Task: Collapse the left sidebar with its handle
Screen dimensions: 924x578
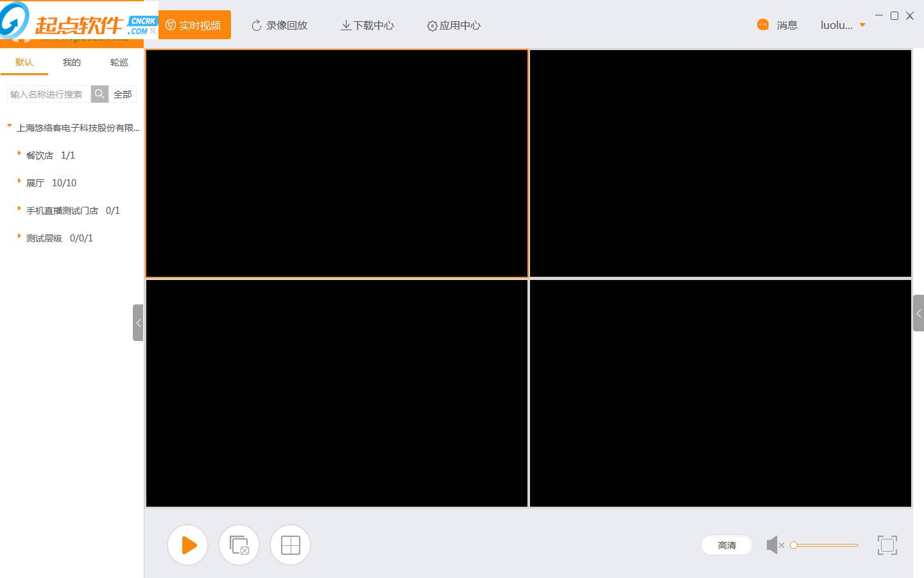Action: click(138, 323)
